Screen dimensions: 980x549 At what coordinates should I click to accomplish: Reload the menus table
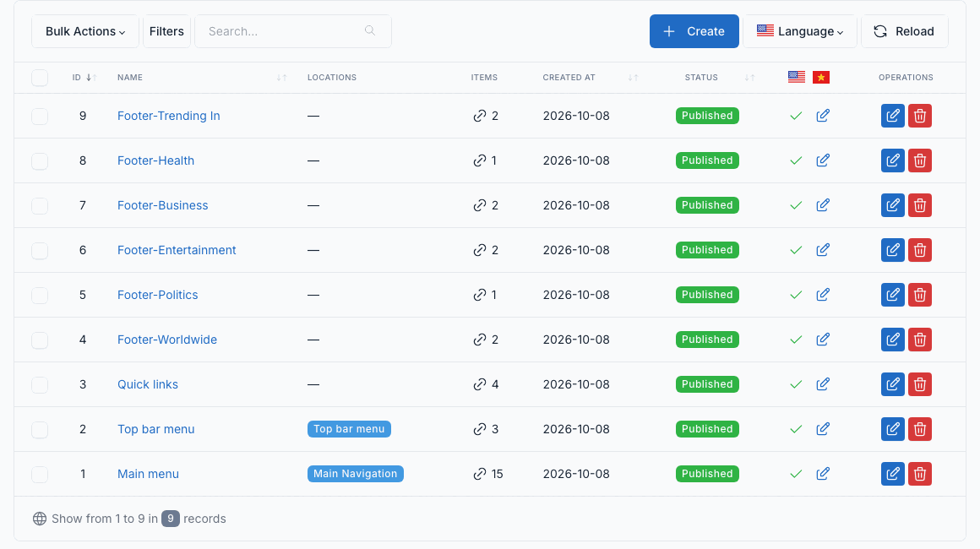pos(904,31)
